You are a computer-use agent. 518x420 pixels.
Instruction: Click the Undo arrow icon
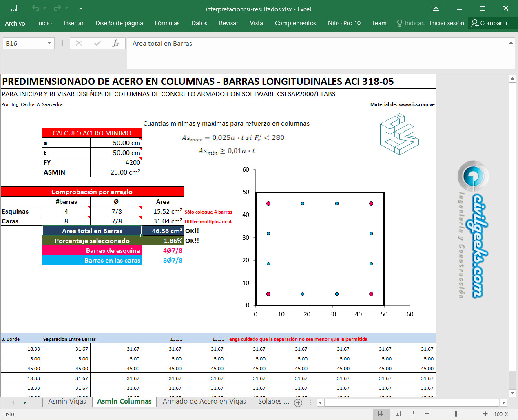tap(36, 8)
